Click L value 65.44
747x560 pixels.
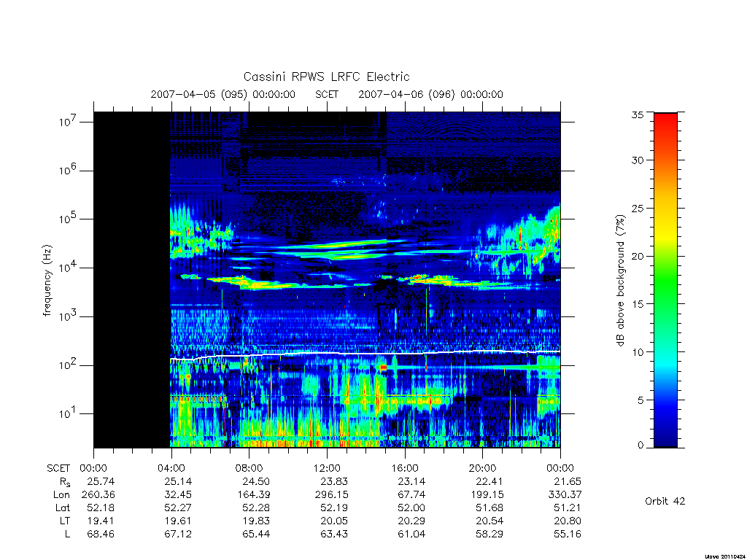tap(256, 534)
